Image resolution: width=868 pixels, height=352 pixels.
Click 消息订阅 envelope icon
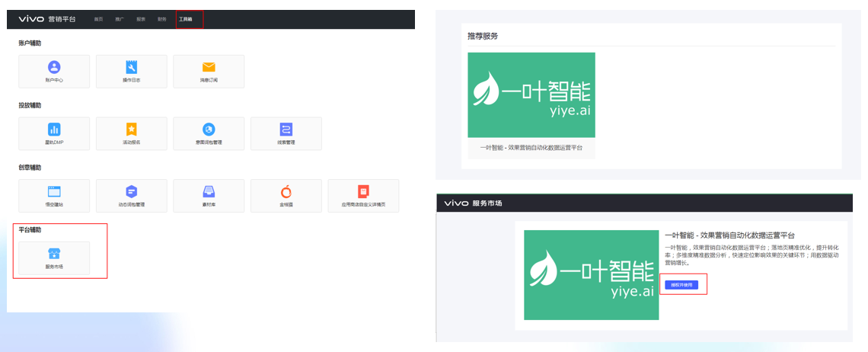point(209,68)
